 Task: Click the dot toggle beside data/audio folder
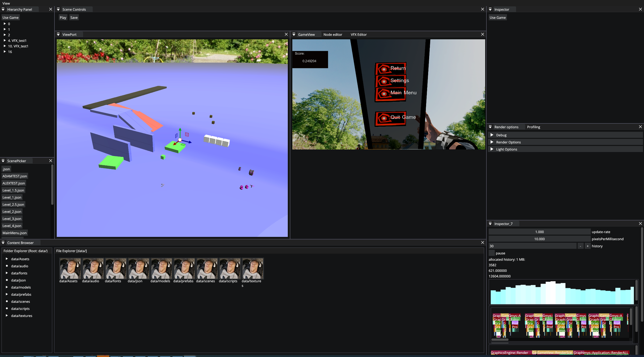[7, 266]
